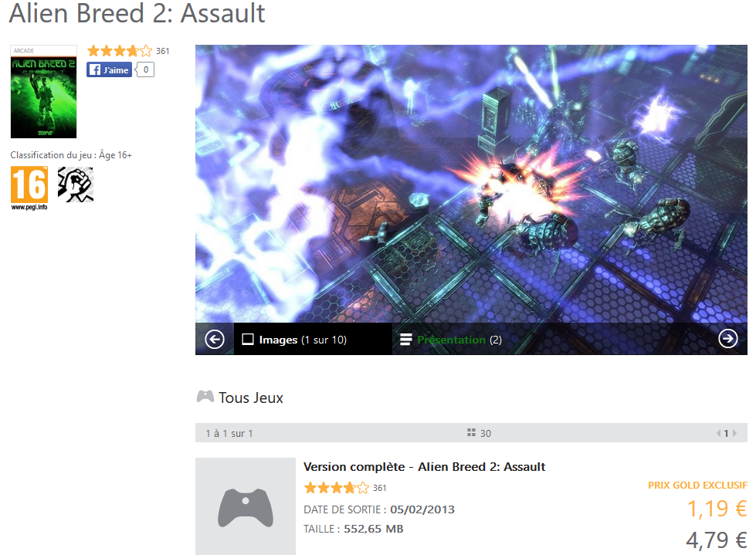Click the PEGI violence fist icon
This screenshot has height=555, width=756.
coord(76,184)
